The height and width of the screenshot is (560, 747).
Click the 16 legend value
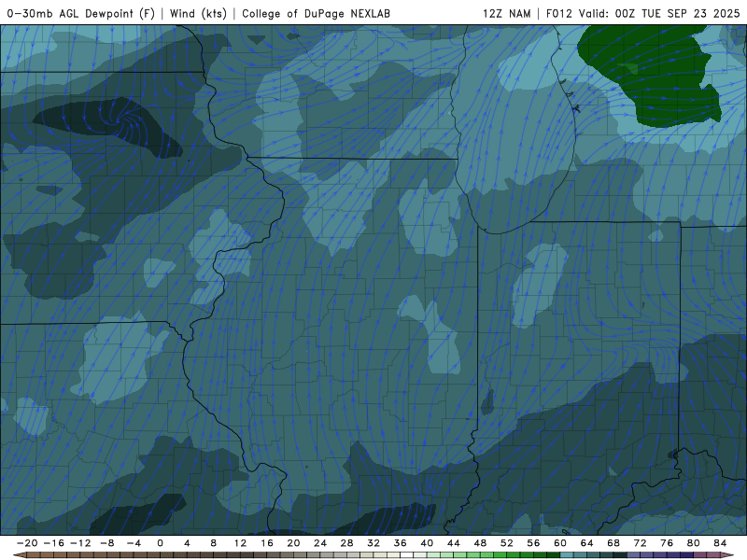(267, 543)
